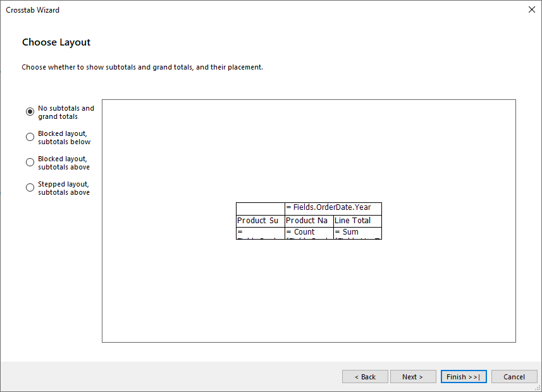542x392 pixels.
Task: Select 'No subtotals and grand totals' option
Action: (x=30, y=111)
